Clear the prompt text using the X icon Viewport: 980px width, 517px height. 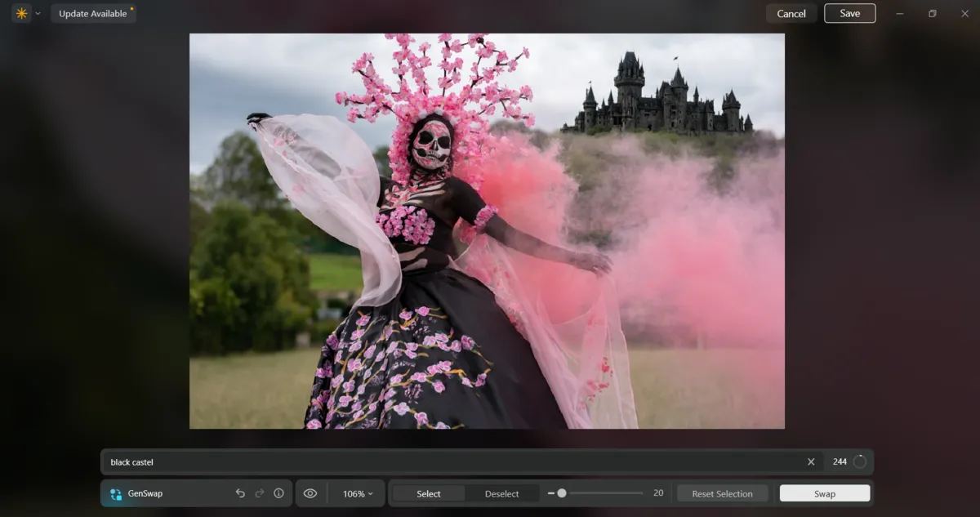811,461
